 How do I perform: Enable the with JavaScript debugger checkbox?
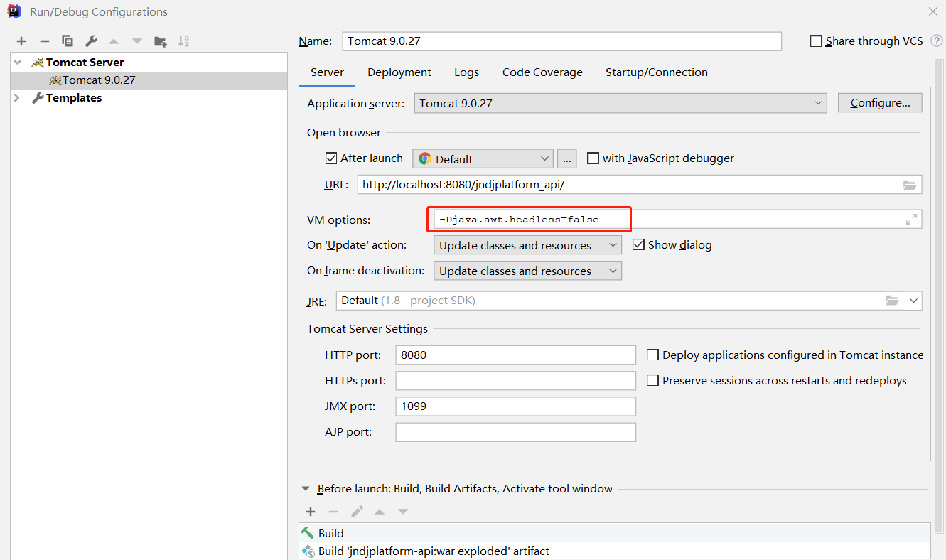coord(593,158)
